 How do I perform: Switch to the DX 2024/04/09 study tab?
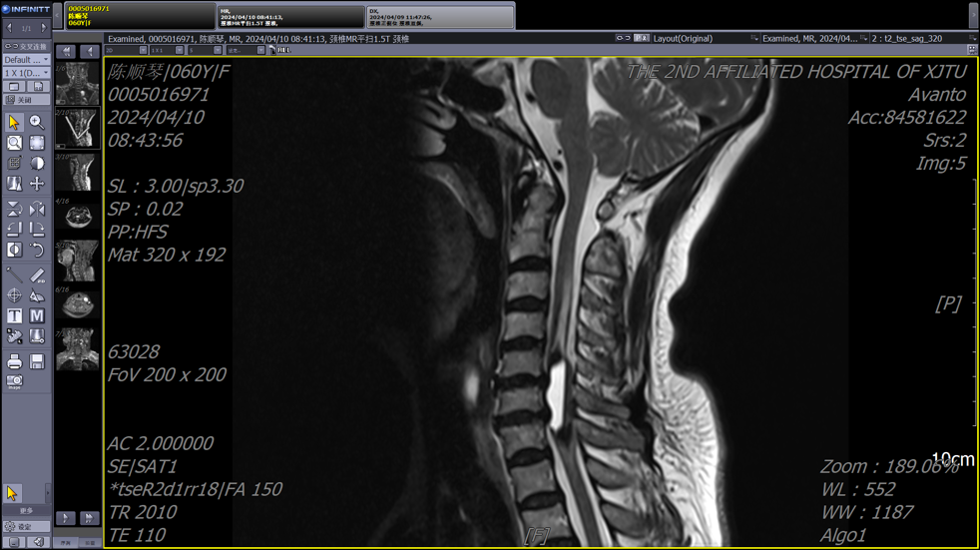tap(439, 16)
